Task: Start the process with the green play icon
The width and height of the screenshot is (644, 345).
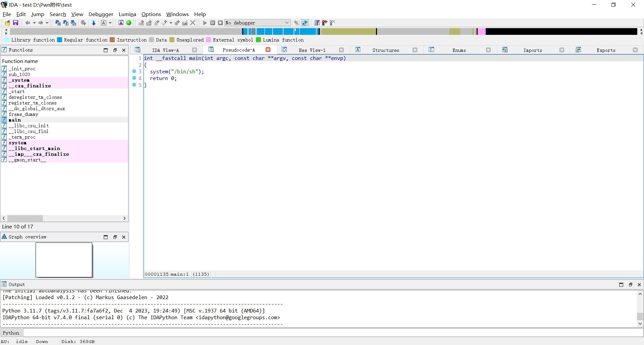Action: (x=205, y=23)
